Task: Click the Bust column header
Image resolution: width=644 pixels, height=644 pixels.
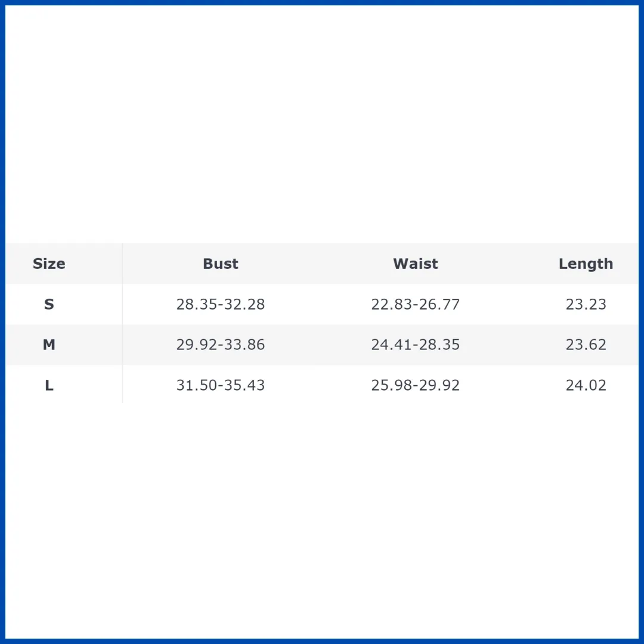Action: tap(221, 264)
